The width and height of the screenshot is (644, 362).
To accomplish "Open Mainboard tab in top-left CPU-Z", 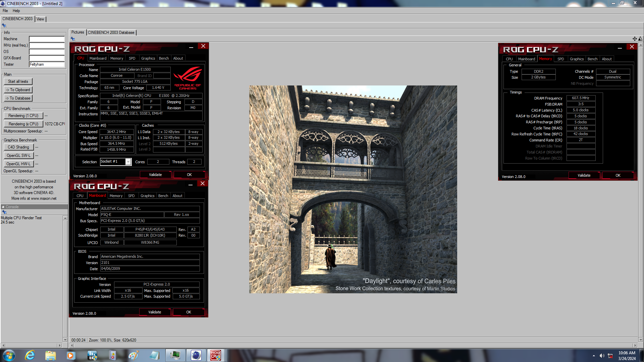I will [x=98, y=58].
